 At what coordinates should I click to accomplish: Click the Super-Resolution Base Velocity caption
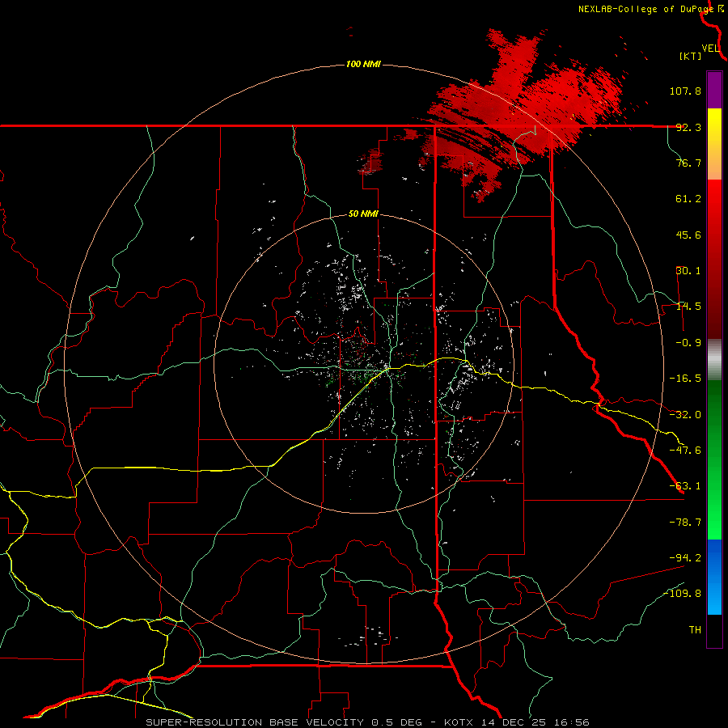tap(368, 722)
